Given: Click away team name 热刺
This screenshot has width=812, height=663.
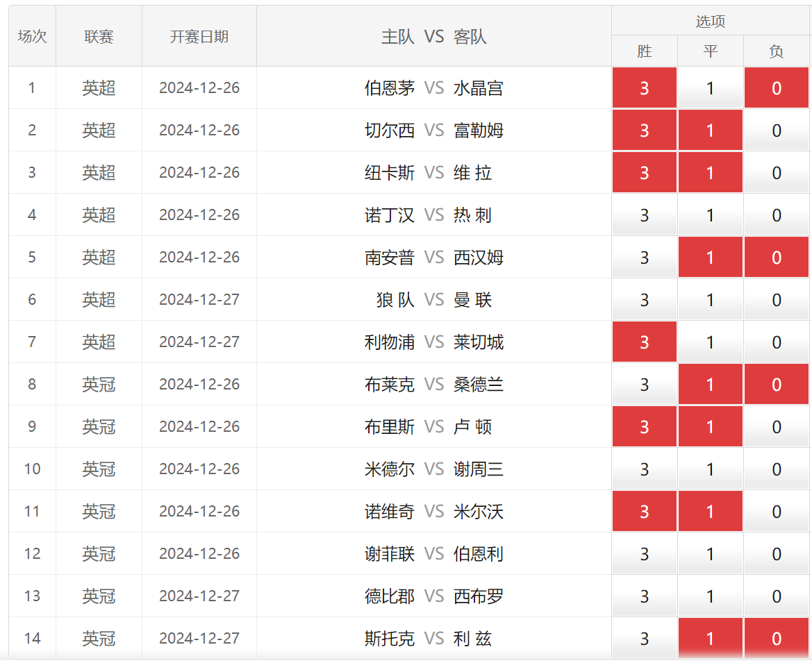Looking at the screenshot, I should tap(472, 215).
